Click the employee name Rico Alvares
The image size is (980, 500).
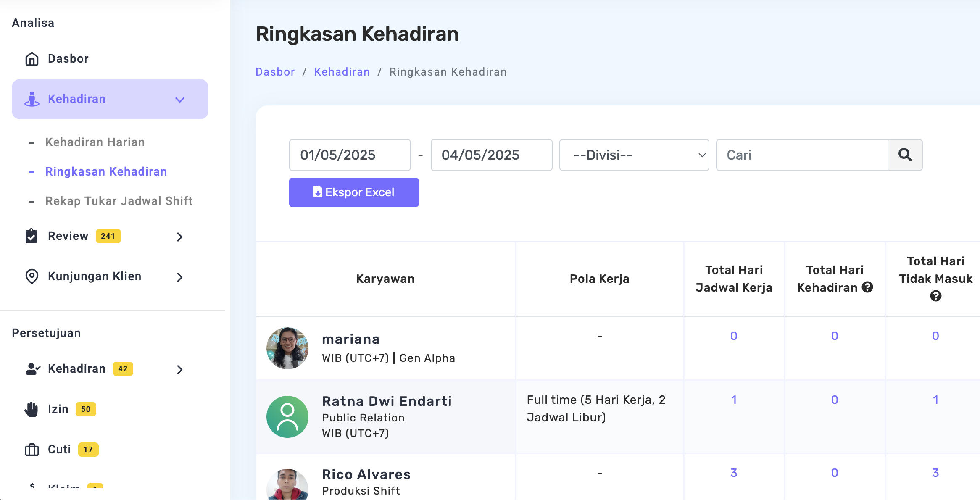(x=366, y=474)
